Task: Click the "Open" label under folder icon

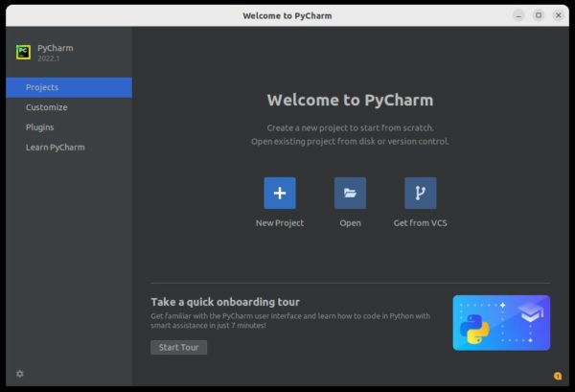Action: 350,223
